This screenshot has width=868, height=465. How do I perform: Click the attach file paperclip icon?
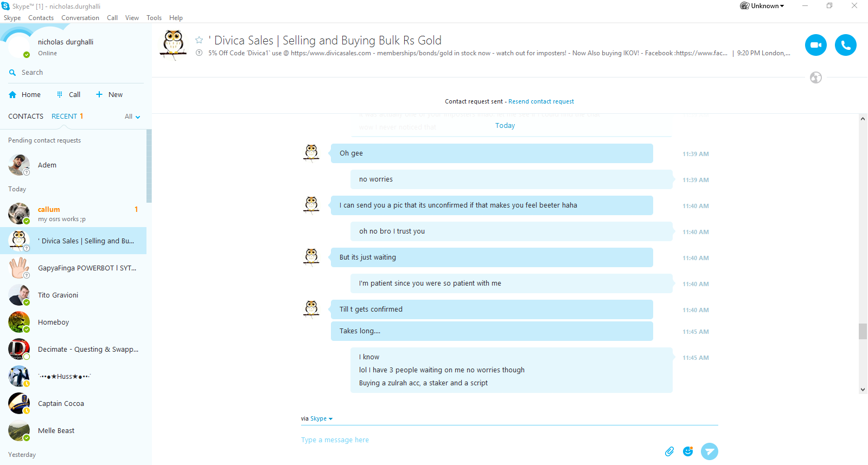click(x=669, y=451)
